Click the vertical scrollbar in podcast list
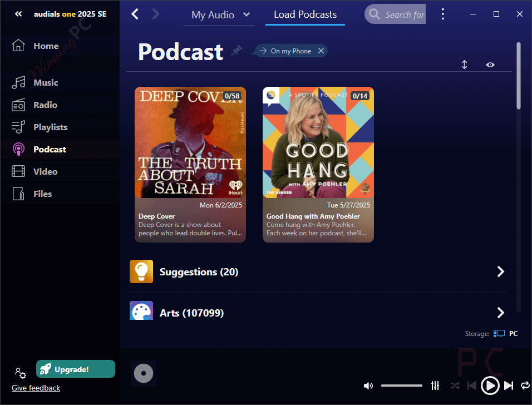Screen dimensions: 532x405 pos(519,76)
